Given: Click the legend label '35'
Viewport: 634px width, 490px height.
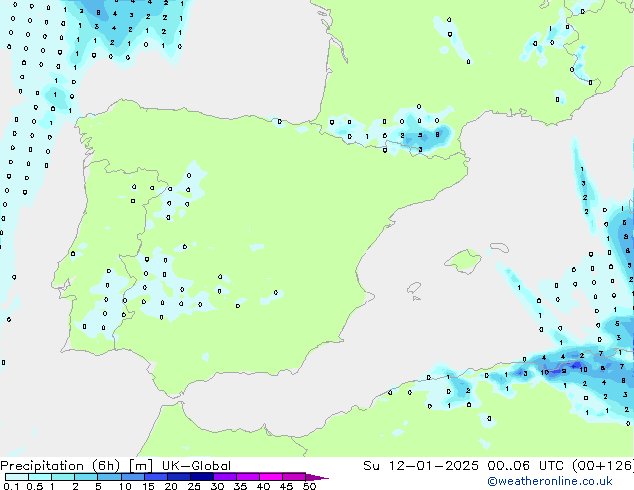Looking at the screenshot, I should pyautogui.click(x=240, y=486).
